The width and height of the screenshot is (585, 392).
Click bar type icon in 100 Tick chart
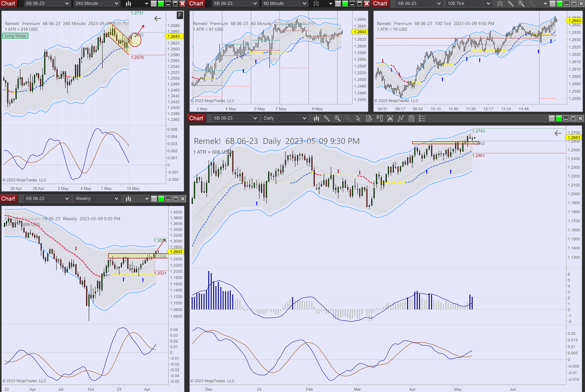click(500, 4)
